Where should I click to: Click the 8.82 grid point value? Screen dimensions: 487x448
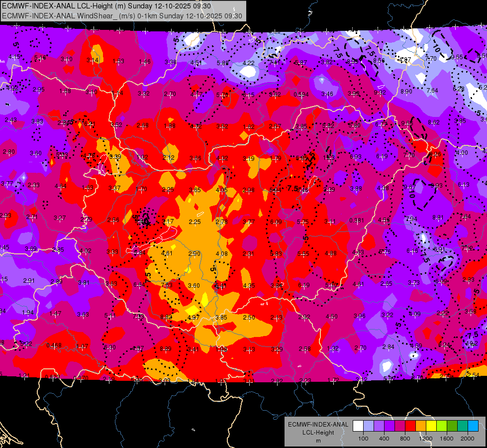(x=166, y=317)
